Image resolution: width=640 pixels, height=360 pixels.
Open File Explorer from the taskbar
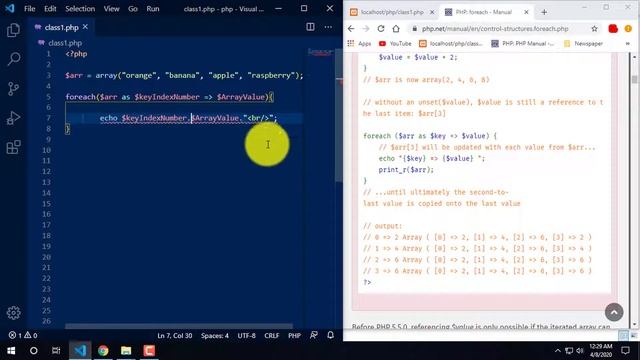(126, 351)
